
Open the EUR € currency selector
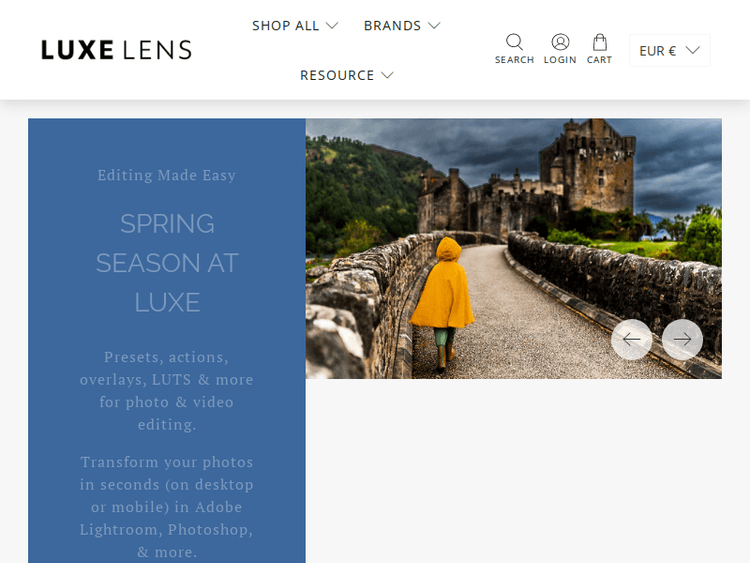click(670, 50)
